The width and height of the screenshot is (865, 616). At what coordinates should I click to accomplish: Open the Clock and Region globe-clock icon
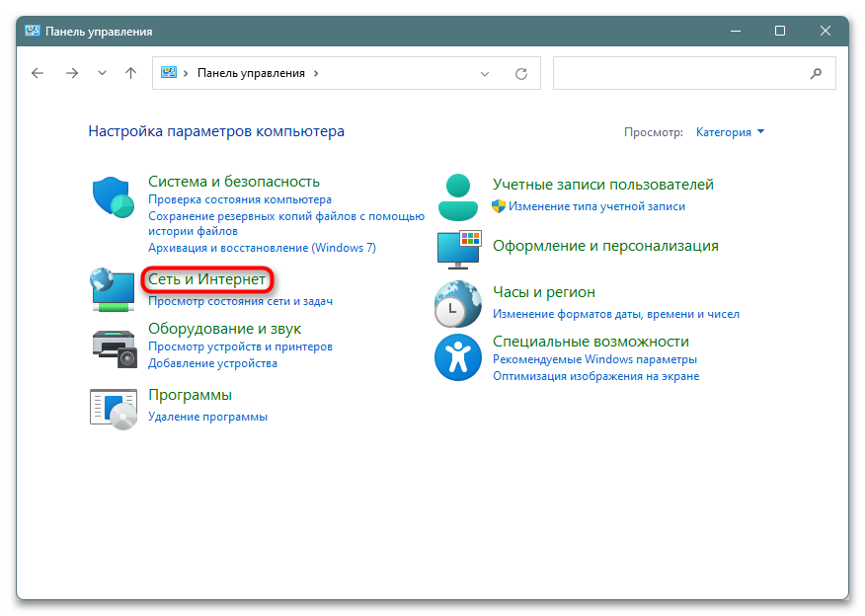[x=458, y=304]
